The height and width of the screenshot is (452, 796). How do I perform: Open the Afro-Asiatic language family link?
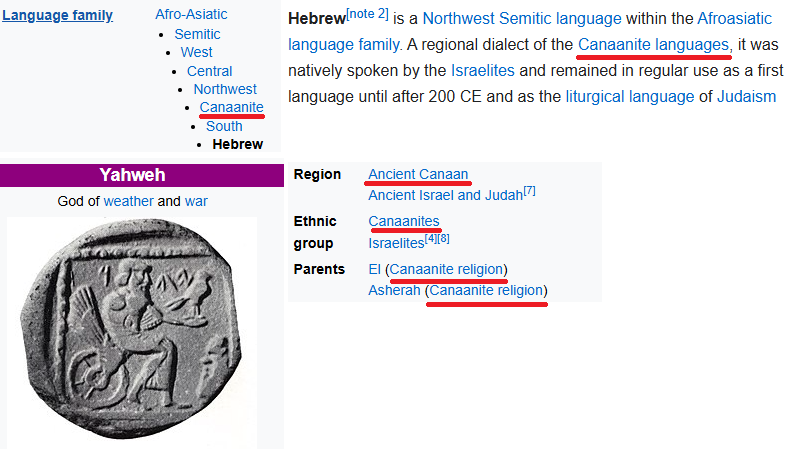click(x=191, y=14)
